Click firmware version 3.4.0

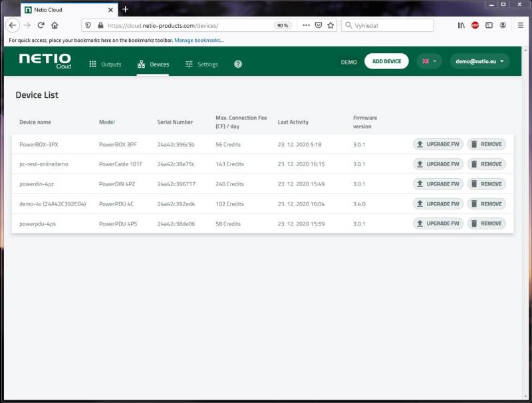[359, 204]
